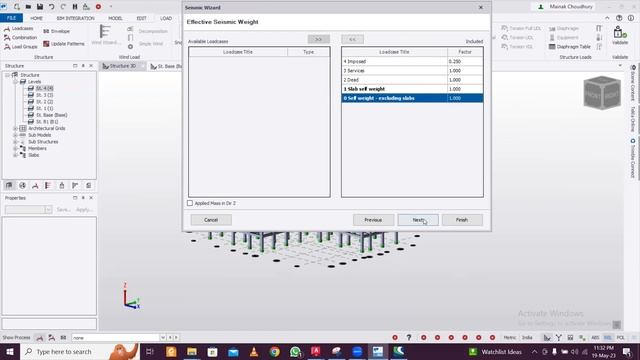This screenshot has height=360, width=640.
Task: Expand the Sub Models tree node
Action: point(15,135)
